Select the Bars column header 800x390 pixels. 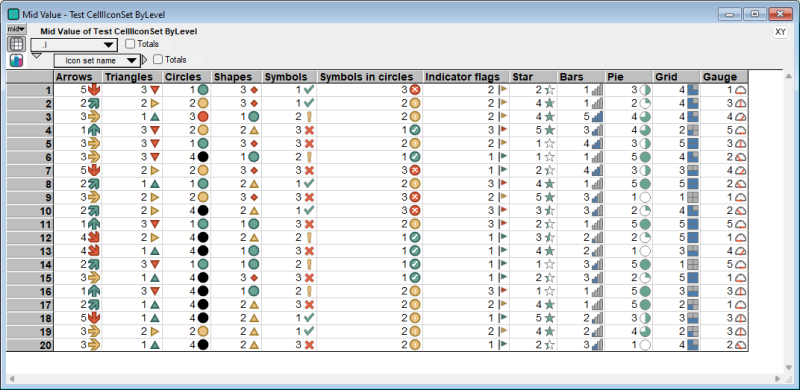581,77
